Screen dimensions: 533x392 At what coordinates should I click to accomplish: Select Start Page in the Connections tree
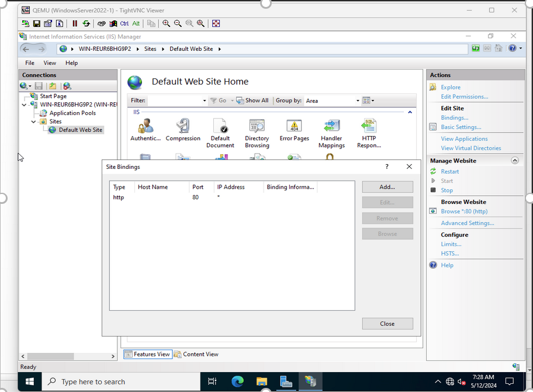click(53, 96)
